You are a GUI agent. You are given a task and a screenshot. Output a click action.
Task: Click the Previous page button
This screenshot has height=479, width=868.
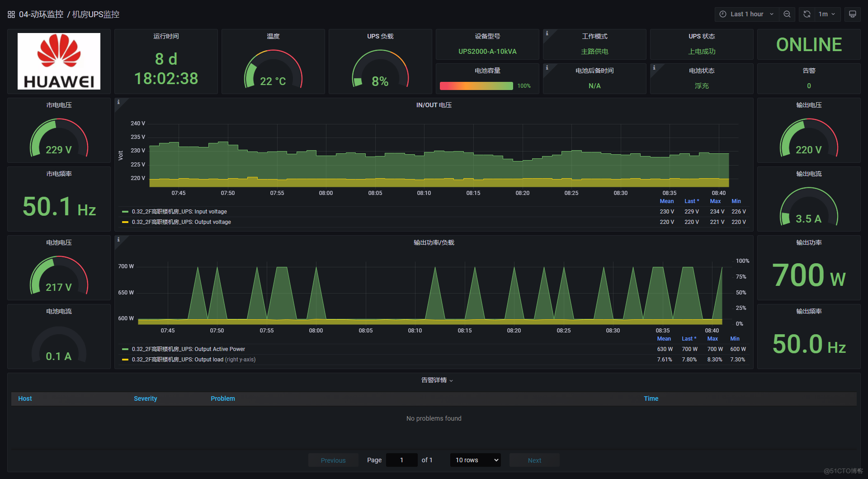pyautogui.click(x=333, y=460)
